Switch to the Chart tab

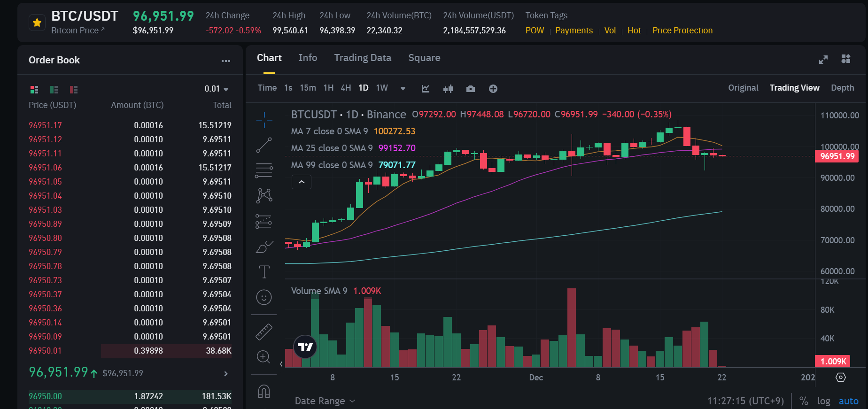pos(269,58)
